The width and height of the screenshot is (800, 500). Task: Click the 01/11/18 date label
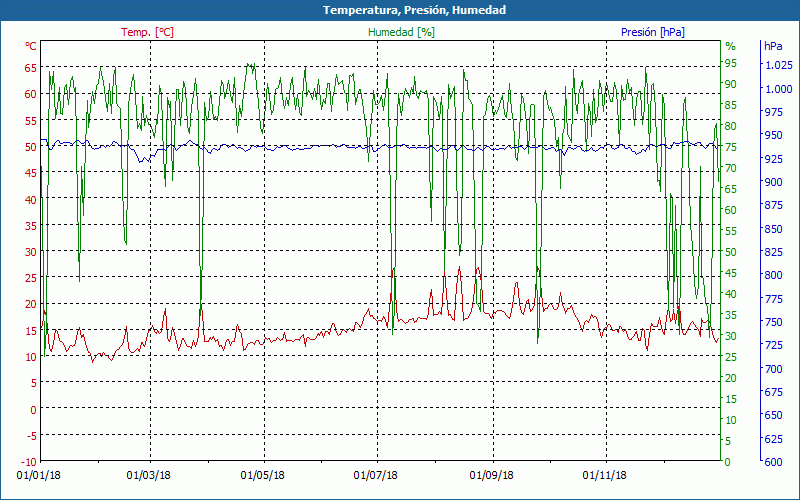pos(605,476)
